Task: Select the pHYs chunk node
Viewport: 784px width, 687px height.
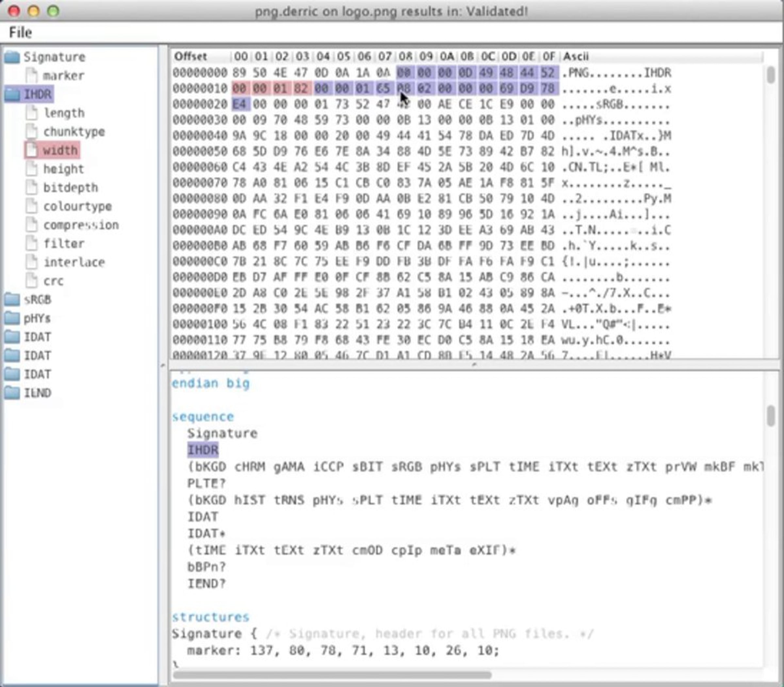Action: coord(37,318)
